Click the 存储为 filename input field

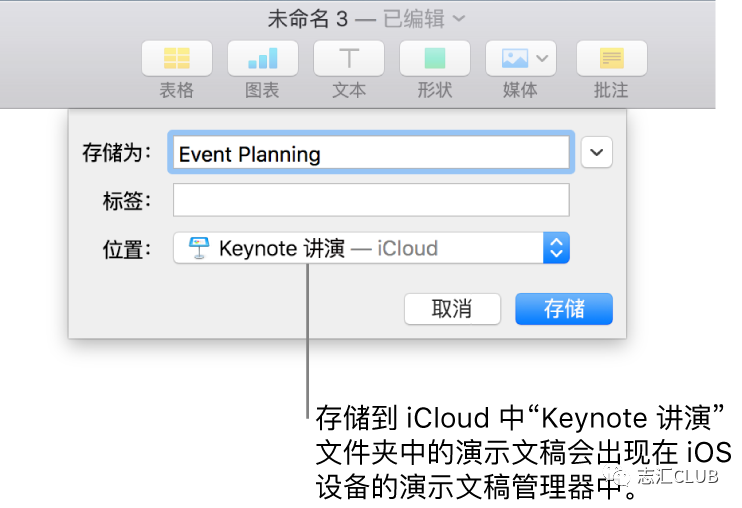(x=371, y=153)
